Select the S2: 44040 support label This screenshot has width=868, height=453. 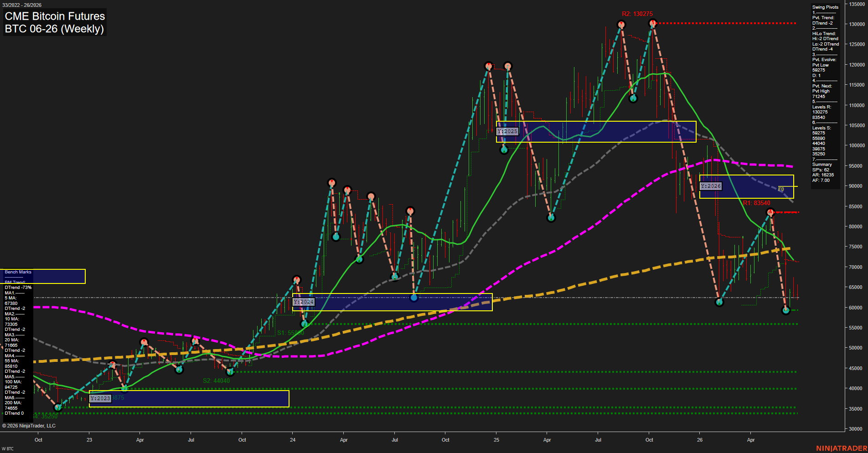point(217,381)
